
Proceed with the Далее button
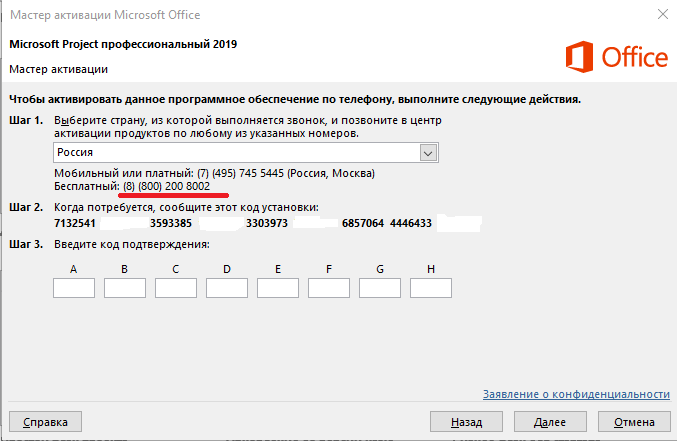click(550, 422)
